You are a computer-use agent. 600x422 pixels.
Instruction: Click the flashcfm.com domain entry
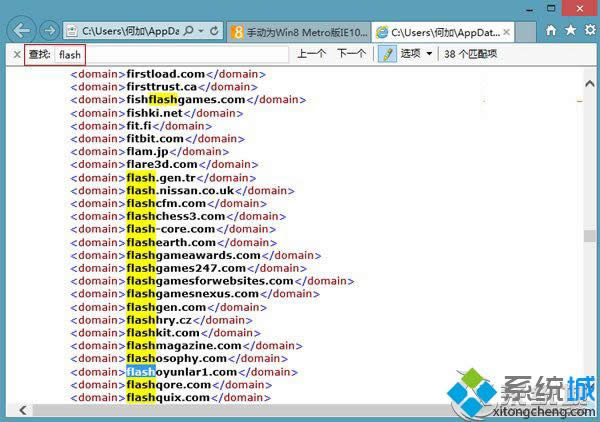(x=168, y=204)
